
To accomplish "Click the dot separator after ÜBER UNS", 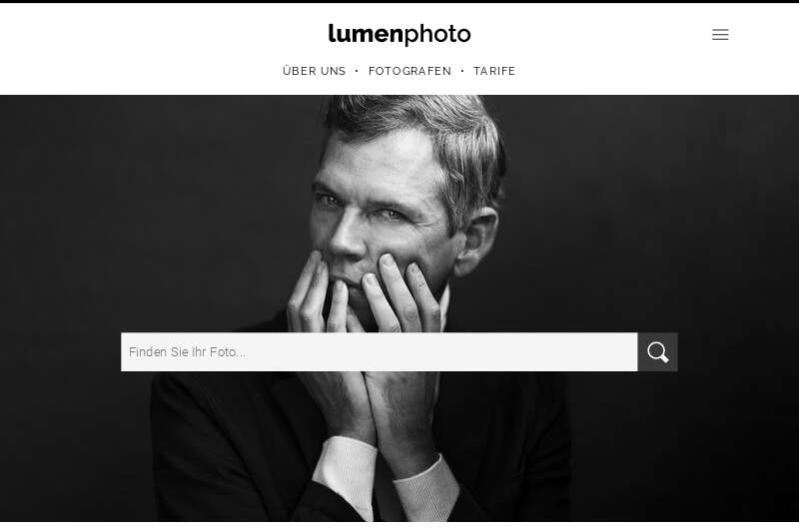I will tap(357, 71).
